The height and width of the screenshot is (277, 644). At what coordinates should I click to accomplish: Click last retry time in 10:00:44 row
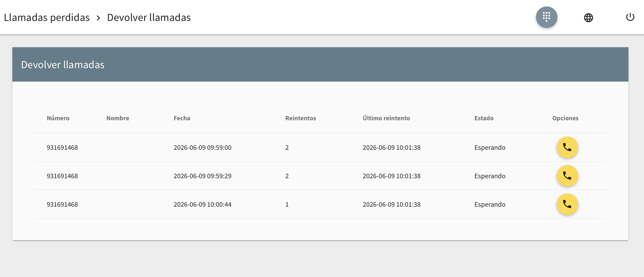(x=392, y=205)
